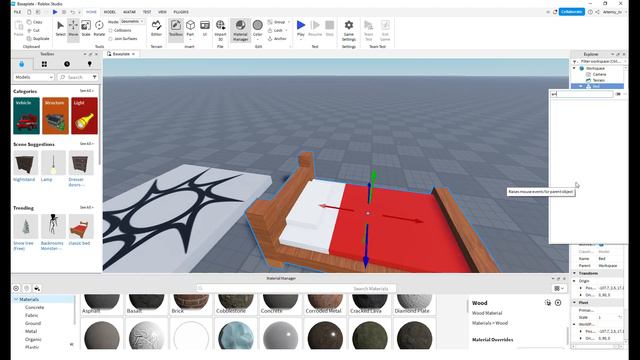Switch to the TEST ribbon tab
The height and width of the screenshot is (360, 640).
[147, 12]
